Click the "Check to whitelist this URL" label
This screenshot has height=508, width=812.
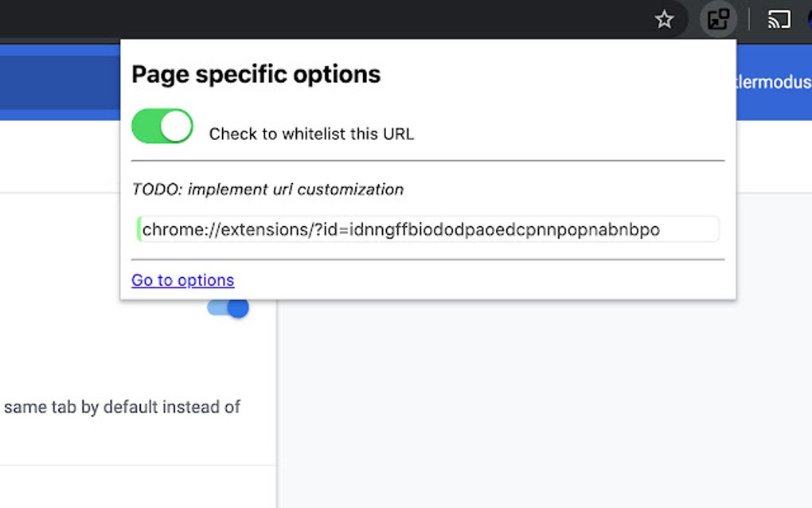point(310,133)
